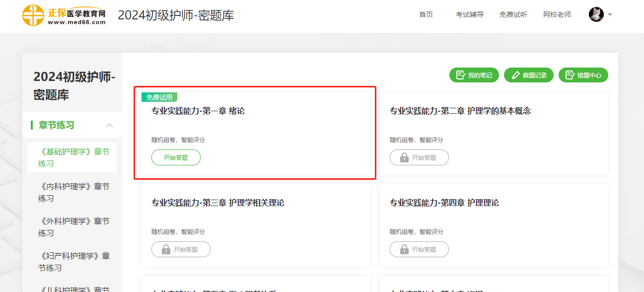
Task: Choose 《妇产科护理学》章节练习 in the sidebar
Action: 73,262
